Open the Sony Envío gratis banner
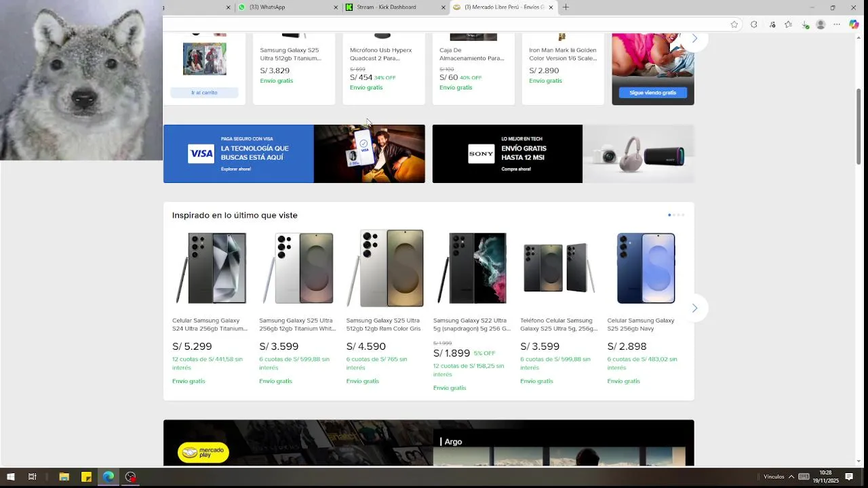 coord(563,154)
